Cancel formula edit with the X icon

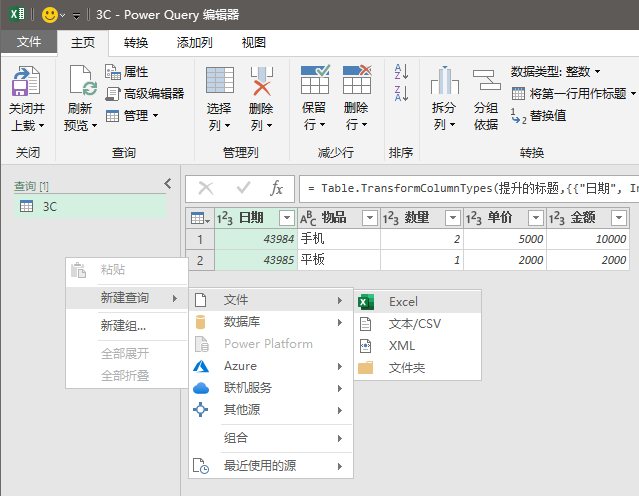[206, 188]
